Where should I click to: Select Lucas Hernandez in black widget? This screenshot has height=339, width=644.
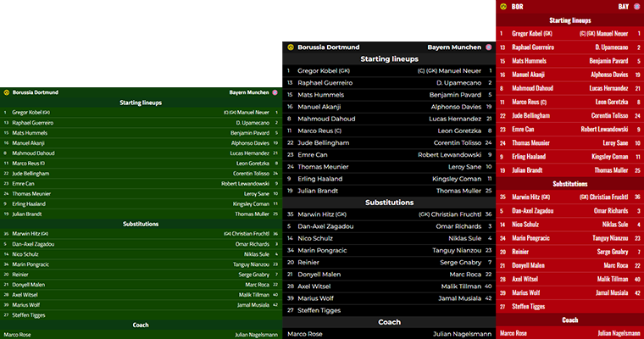[455, 119]
